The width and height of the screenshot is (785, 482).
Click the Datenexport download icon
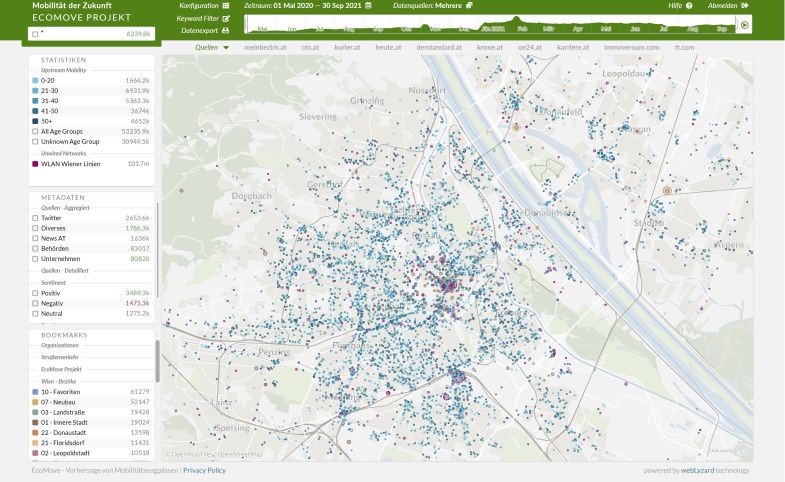click(226, 30)
